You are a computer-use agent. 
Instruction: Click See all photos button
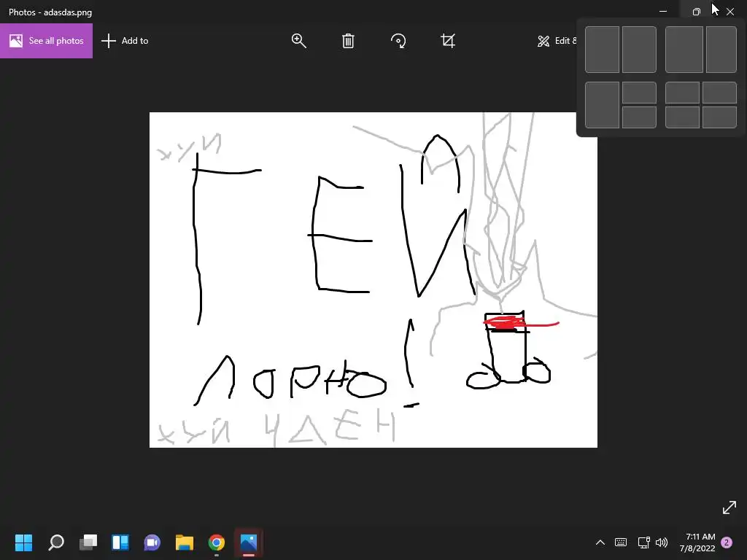[46, 41]
